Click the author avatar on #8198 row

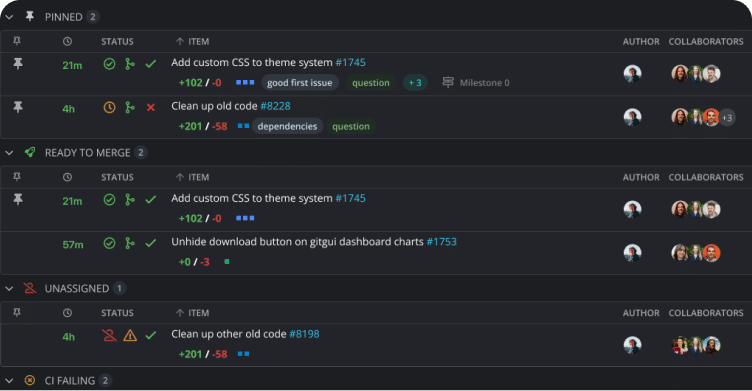[633, 344]
